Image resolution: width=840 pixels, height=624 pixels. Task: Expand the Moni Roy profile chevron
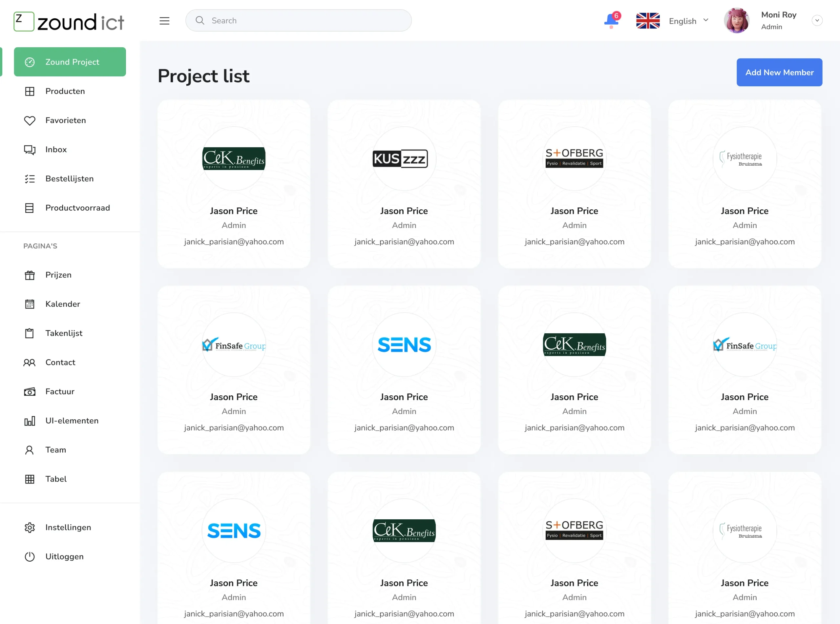(x=817, y=21)
